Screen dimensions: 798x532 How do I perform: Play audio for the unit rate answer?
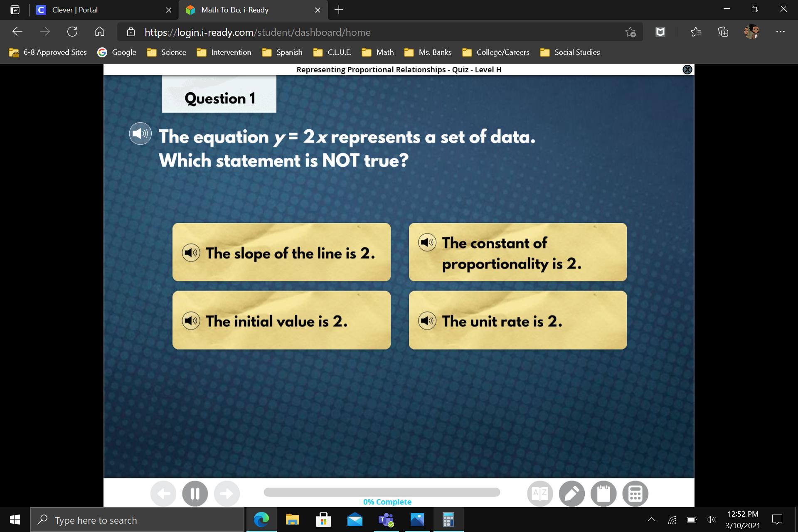point(427,321)
